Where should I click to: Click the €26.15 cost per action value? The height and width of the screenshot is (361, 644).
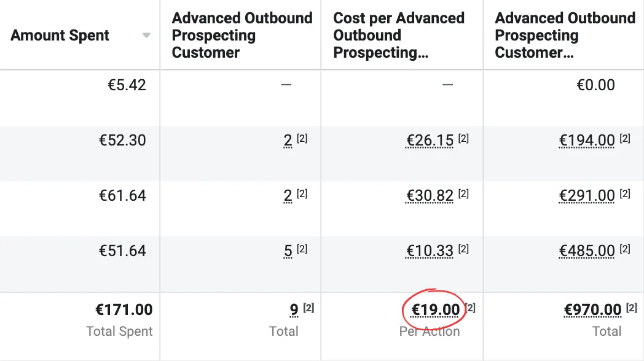point(430,141)
